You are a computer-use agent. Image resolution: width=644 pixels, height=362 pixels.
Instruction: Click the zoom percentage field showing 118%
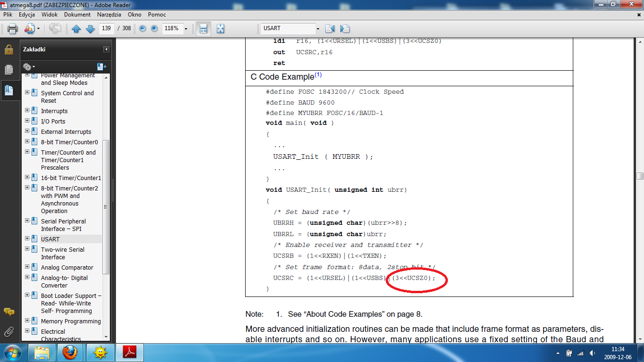[x=172, y=28]
